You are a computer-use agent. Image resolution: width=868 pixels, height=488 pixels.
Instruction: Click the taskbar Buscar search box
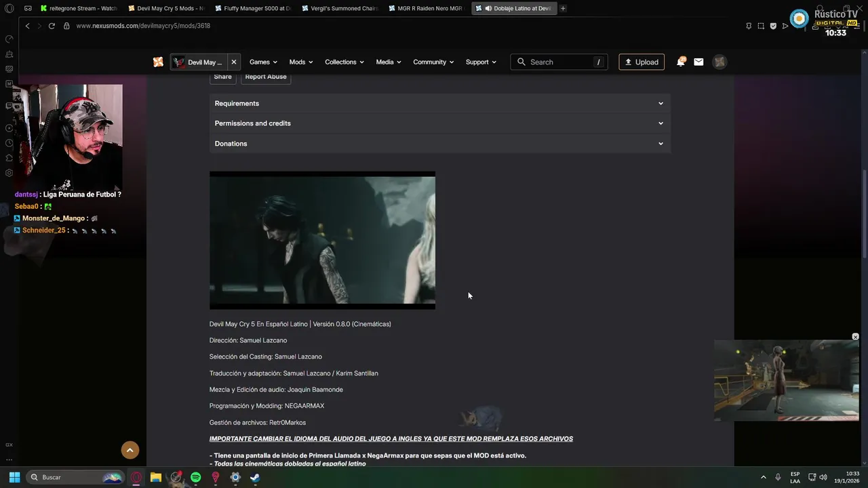coord(76,477)
